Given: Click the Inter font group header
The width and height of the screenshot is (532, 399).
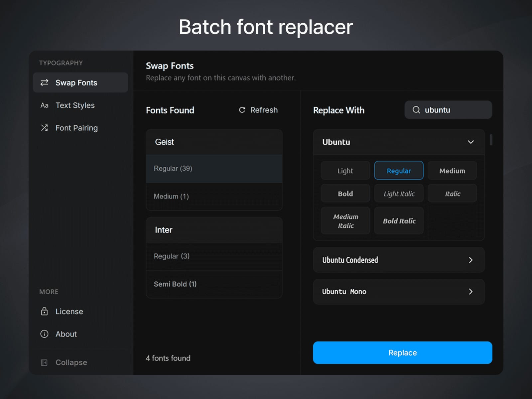Looking at the screenshot, I should [214, 230].
